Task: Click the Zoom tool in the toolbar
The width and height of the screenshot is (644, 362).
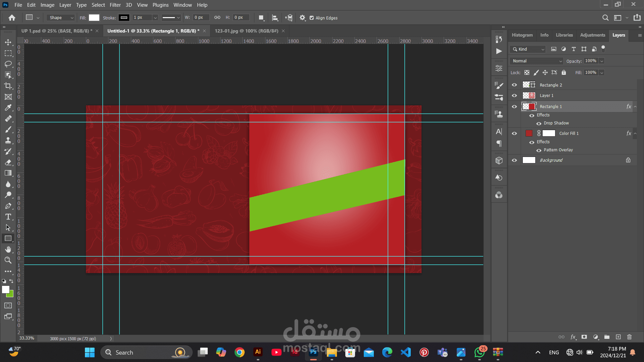Action: click(8, 260)
